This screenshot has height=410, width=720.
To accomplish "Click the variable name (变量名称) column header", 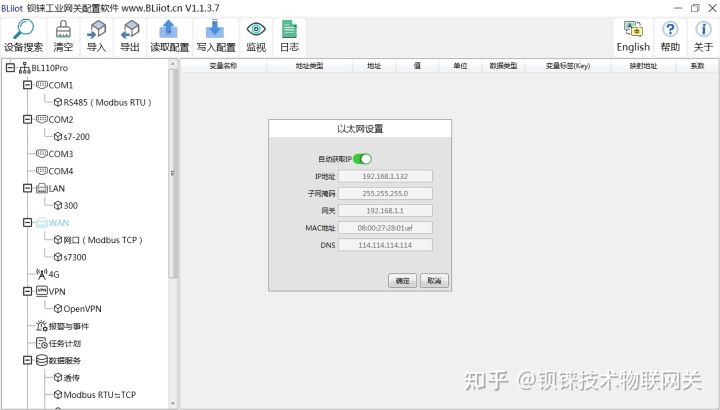I will point(223,66).
